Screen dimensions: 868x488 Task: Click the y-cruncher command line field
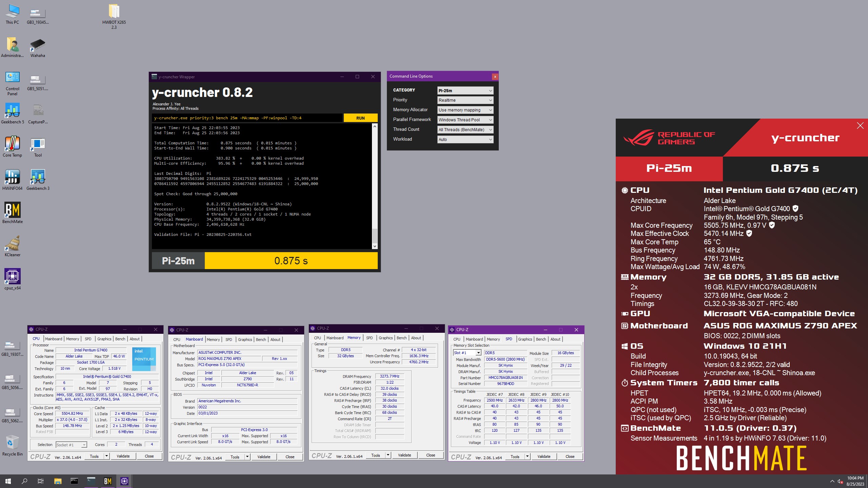tap(247, 118)
